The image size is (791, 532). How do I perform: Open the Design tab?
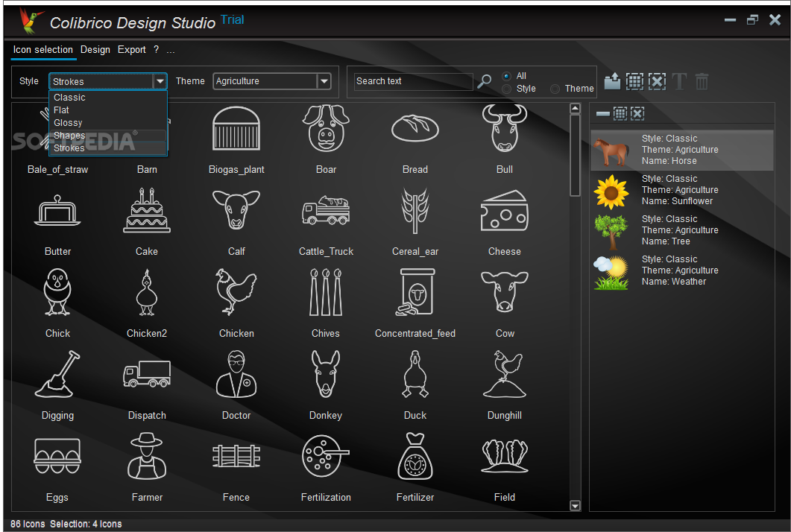pos(95,49)
